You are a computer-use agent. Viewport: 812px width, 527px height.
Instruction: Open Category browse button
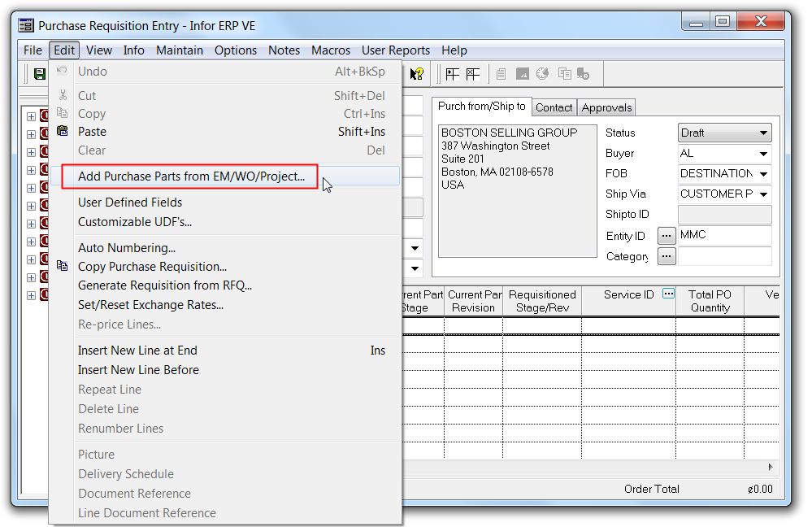[667, 256]
